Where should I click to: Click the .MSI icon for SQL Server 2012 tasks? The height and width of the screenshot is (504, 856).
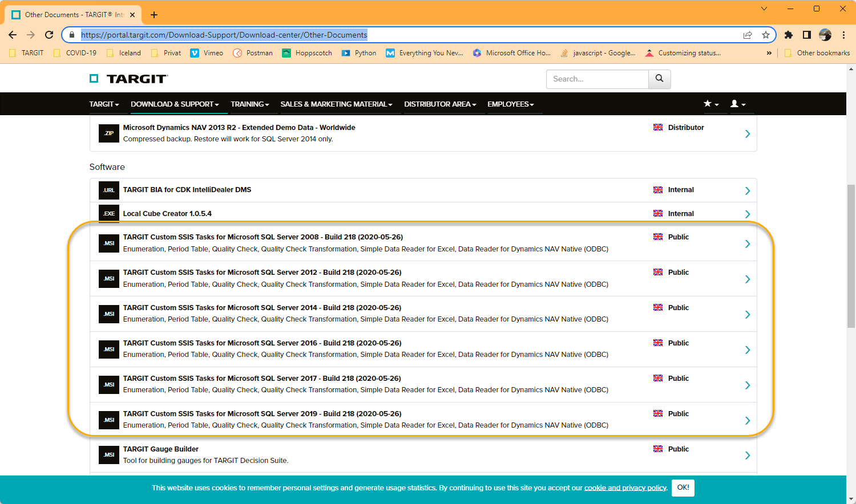click(109, 279)
